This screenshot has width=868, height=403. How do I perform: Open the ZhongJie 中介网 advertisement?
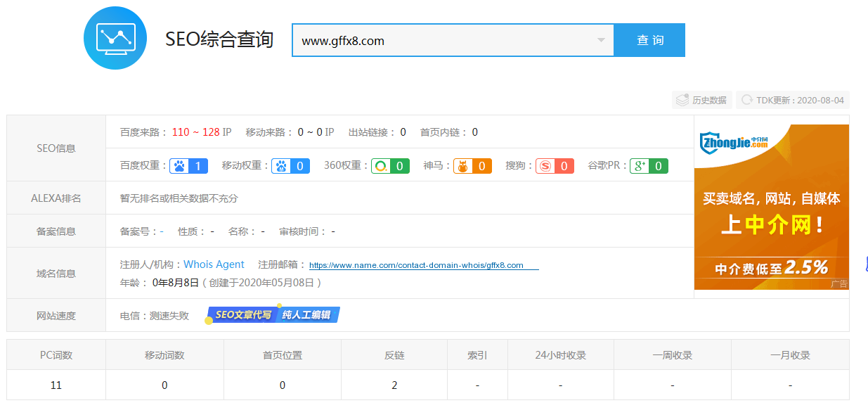click(771, 207)
